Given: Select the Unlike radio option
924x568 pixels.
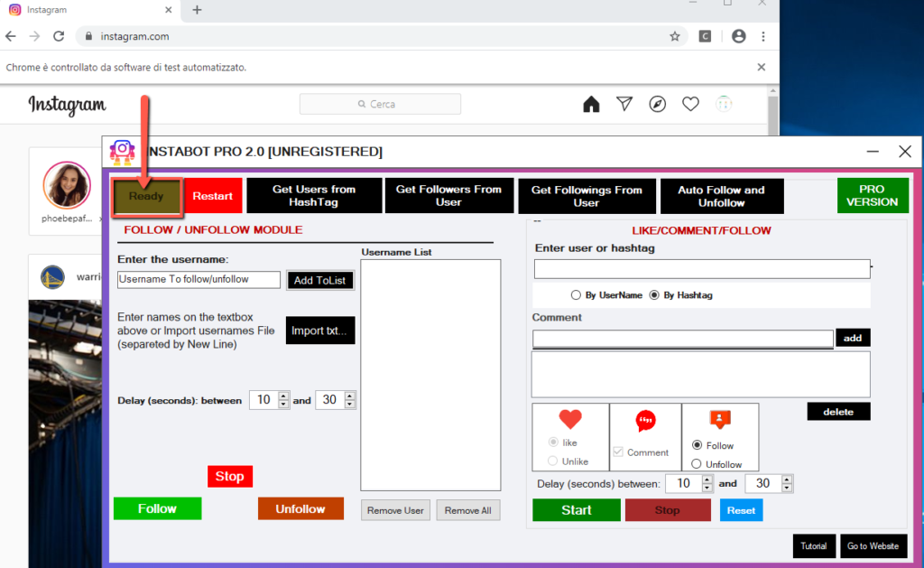Looking at the screenshot, I should click(x=553, y=461).
